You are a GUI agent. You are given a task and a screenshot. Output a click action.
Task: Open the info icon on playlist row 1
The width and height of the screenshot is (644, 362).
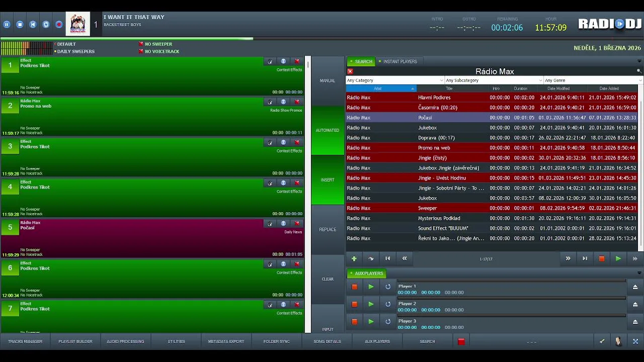tap(283, 61)
